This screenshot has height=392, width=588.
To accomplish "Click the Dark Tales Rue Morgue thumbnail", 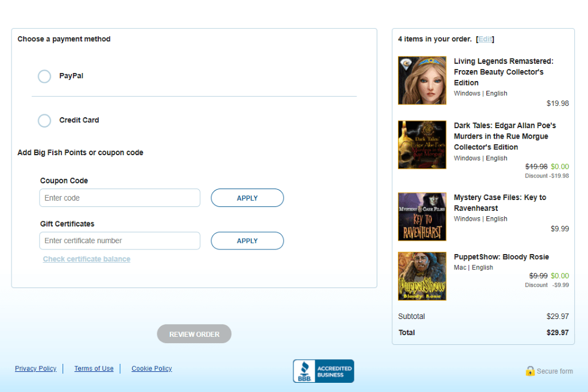I will click(422, 145).
